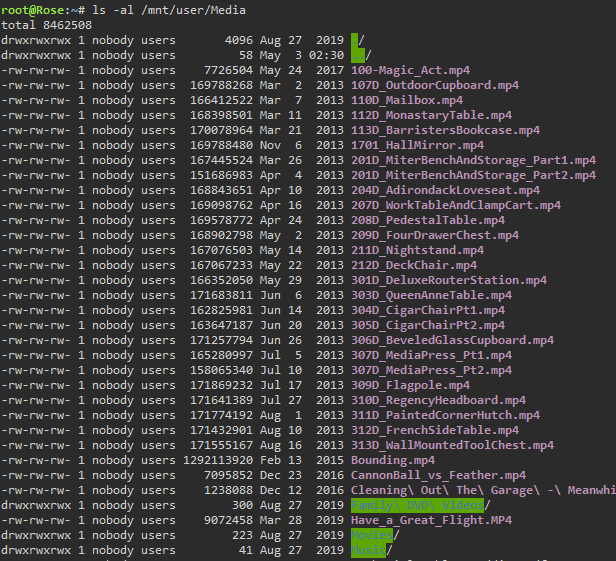Select filename 312D_FrenchSideTable.mp4

click(434, 430)
